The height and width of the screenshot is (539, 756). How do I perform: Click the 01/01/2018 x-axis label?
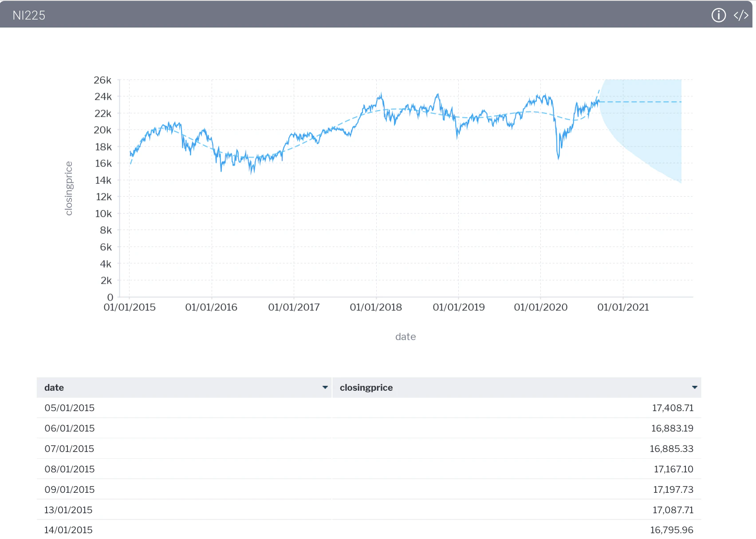[x=376, y=307]
